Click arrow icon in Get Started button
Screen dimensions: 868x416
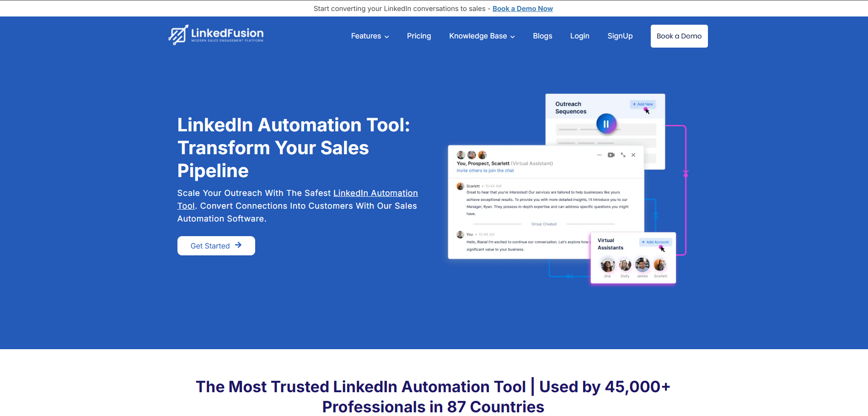[238, 245]
